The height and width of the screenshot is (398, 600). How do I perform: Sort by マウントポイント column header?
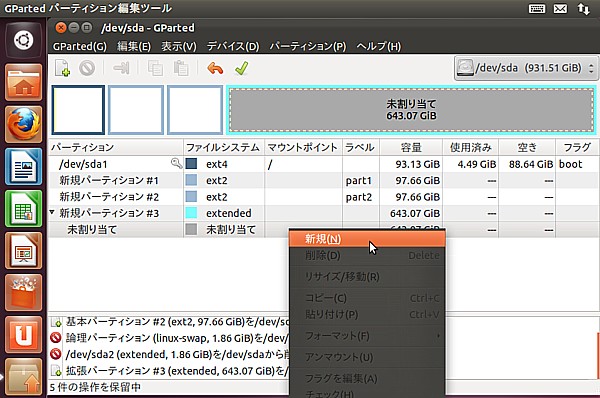[x=303, y=147]
